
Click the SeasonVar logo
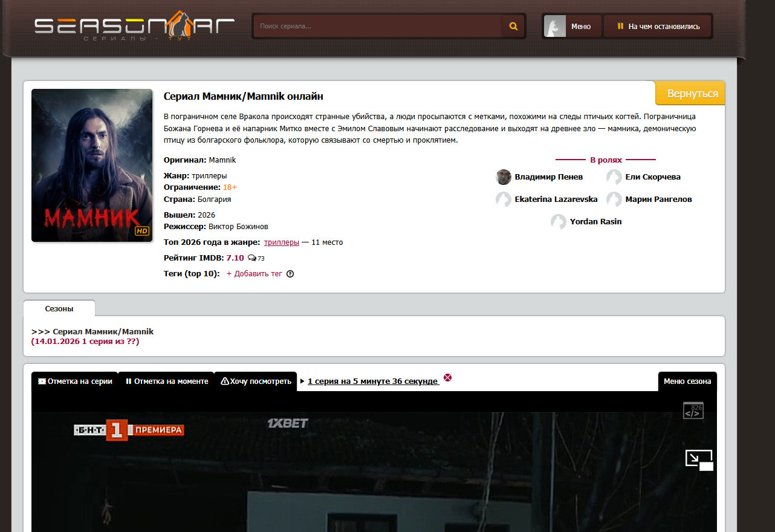click(x=134, y=26)
